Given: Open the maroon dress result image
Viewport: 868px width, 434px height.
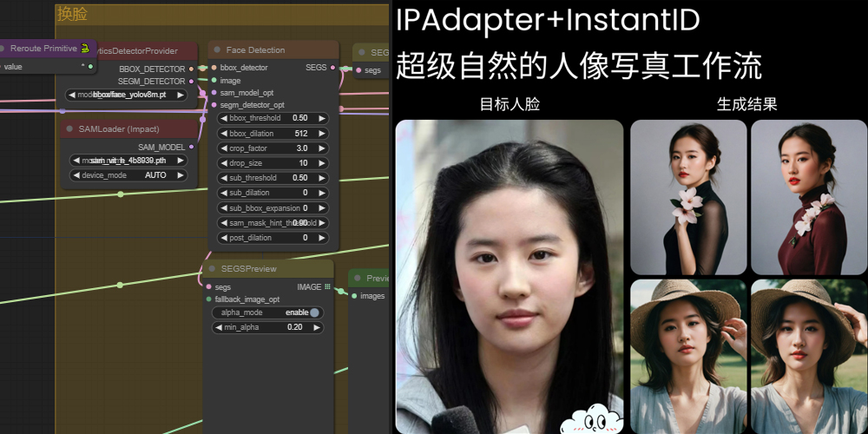Looking at the screenshot, I should (809, 198).
